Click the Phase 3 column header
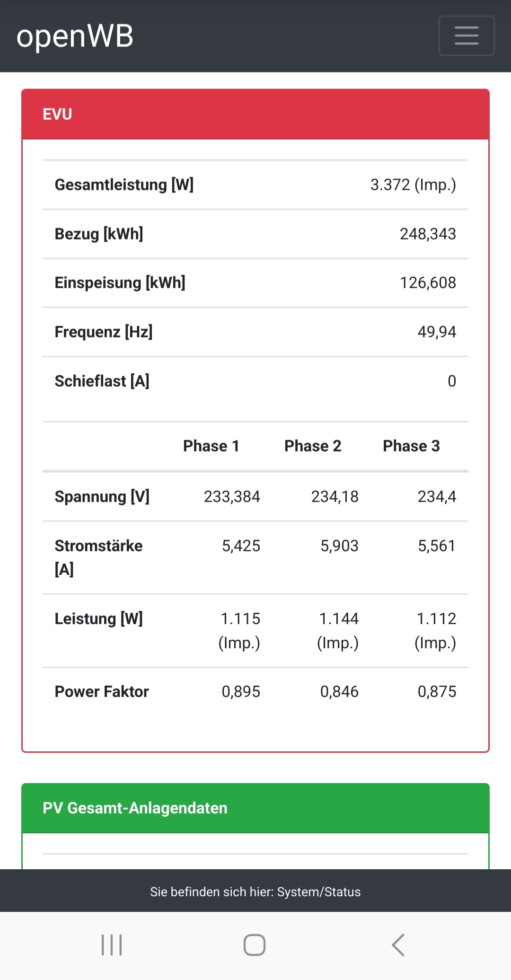The image size is (511, 980). tap(411, 446)
